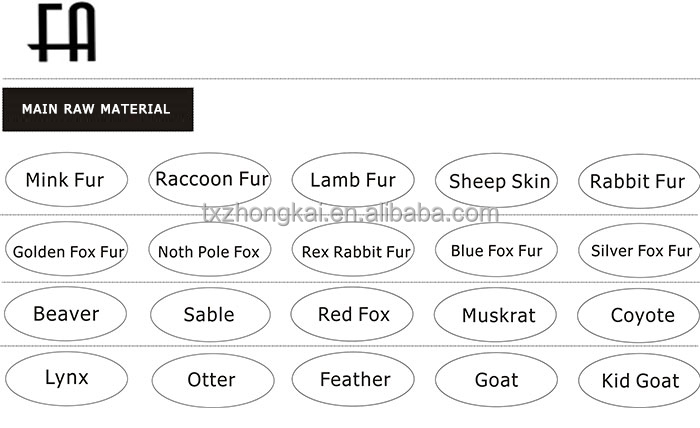This screenshot has height=428, width=700.
Task: Choose the Raccoon Fur oval
Action: 210,179
